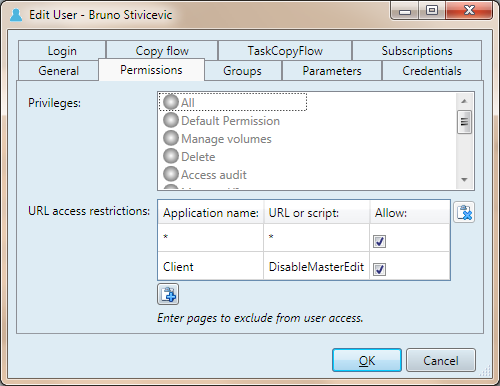The height and width of the screenshot is (386, 500).
Task: Click the user icon in title bar
Action: pyautogui.click(x=16, y=15)
